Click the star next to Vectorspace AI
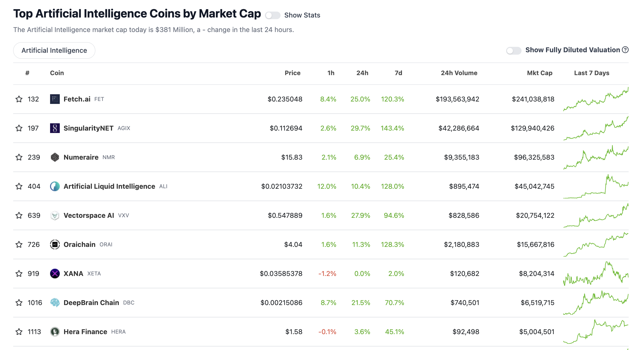 coord(19,215)
